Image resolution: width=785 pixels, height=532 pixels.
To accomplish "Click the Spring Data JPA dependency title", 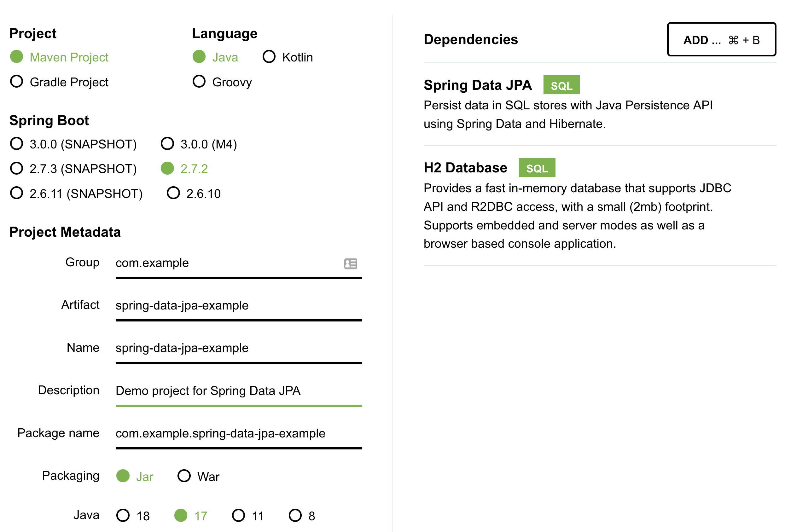I will [x=477, y=85].
